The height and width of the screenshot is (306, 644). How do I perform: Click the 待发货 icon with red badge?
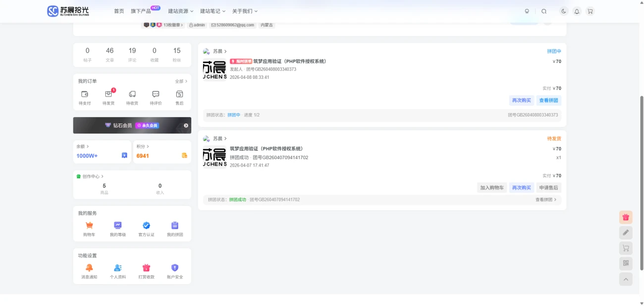coord(108,94)
